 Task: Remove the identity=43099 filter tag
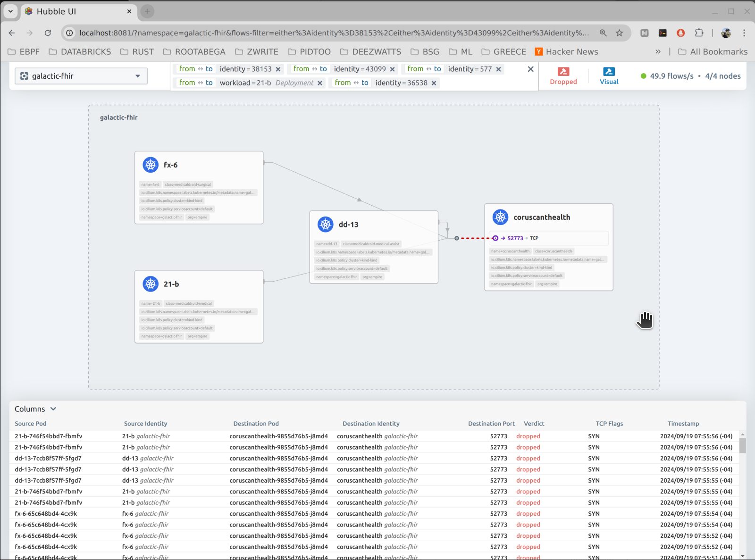tap(393, 69)
